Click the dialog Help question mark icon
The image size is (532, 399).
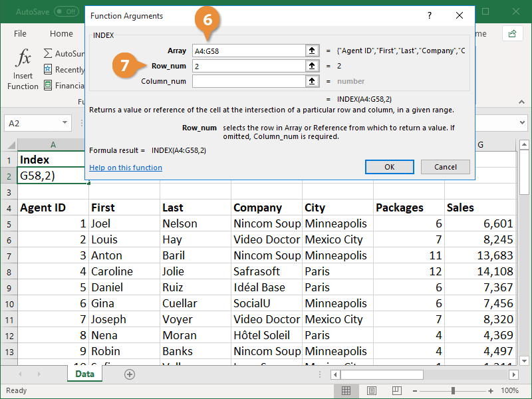click(x=429, y=15)
